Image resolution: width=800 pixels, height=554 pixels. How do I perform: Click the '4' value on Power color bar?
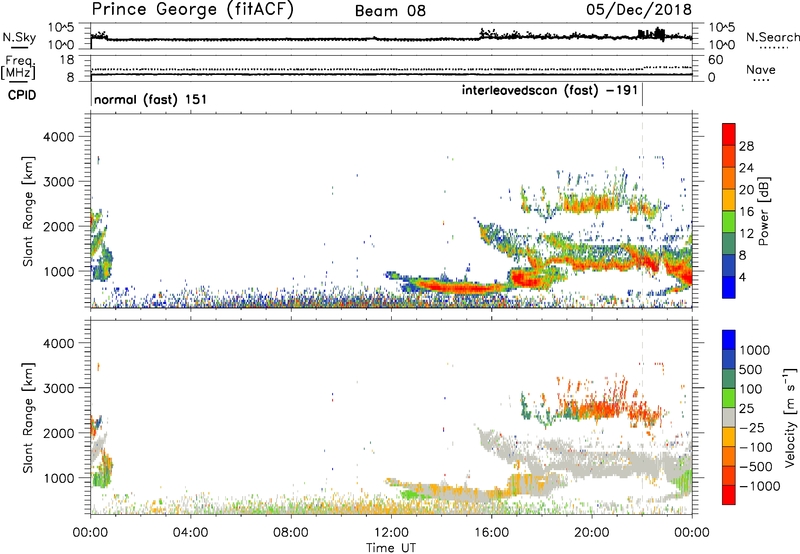[x=743, y=277]
